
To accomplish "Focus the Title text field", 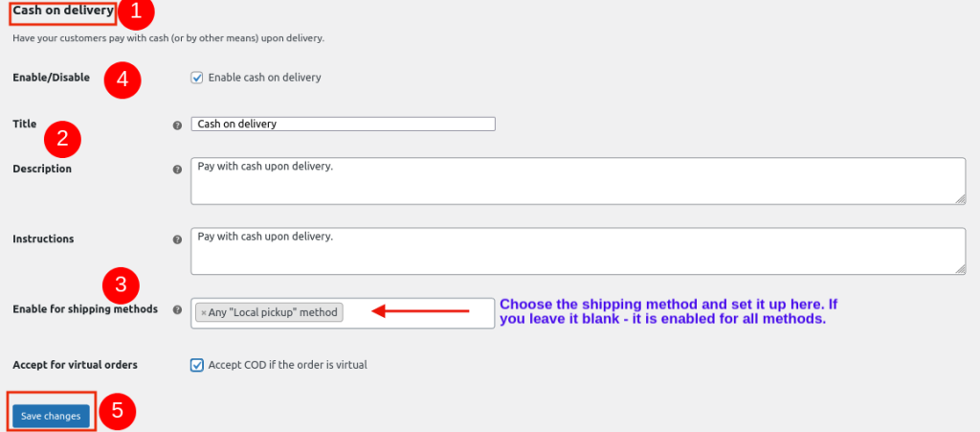I will (x=343, y=124).
